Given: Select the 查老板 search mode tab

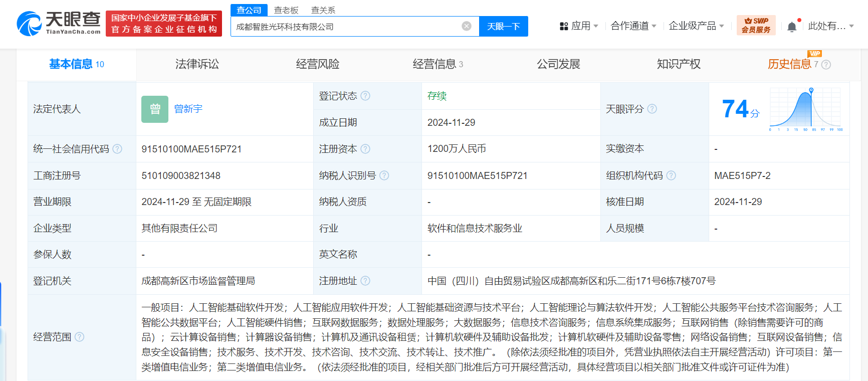Looking at the screenshot, I should point(286,10).
